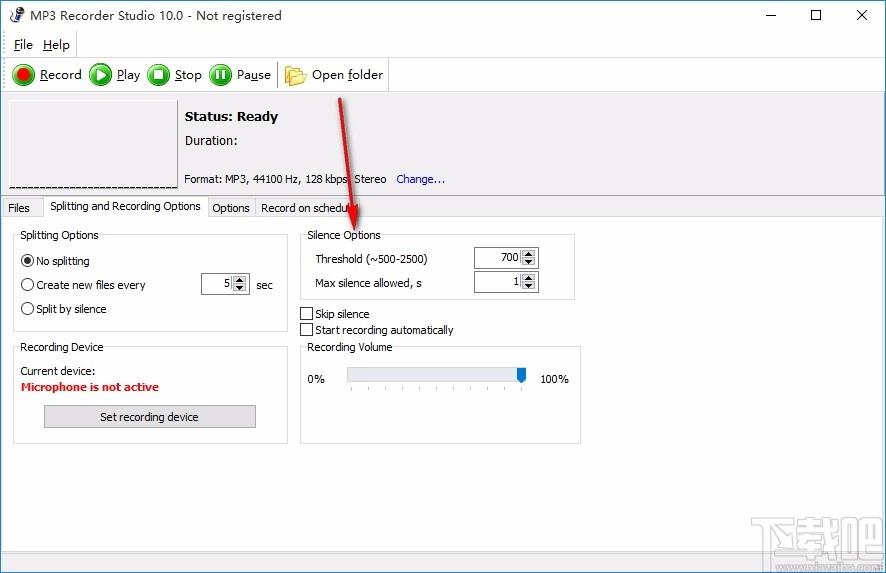Click the microphone app icon in title bar
This screenshot has width=886, height=573.
[17, 15]
